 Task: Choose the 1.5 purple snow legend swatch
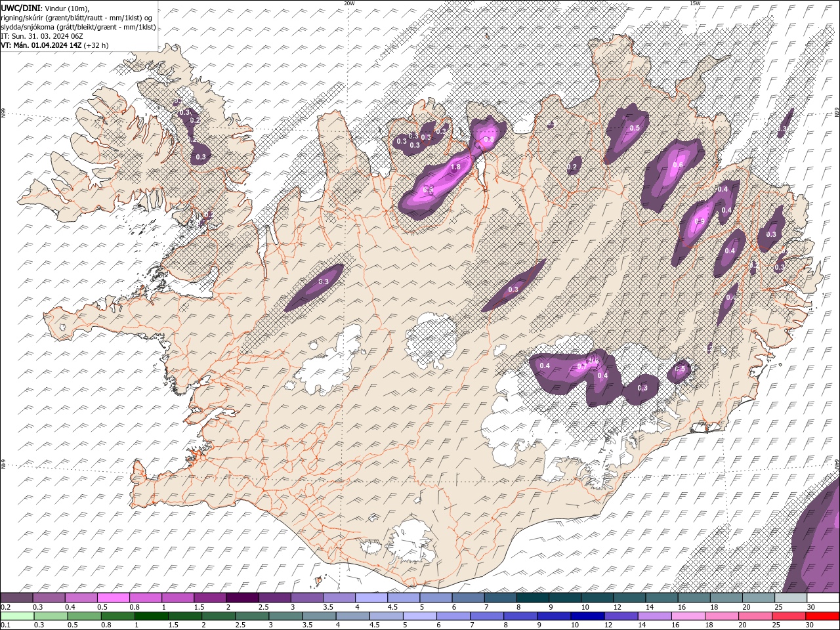[210, 598]
